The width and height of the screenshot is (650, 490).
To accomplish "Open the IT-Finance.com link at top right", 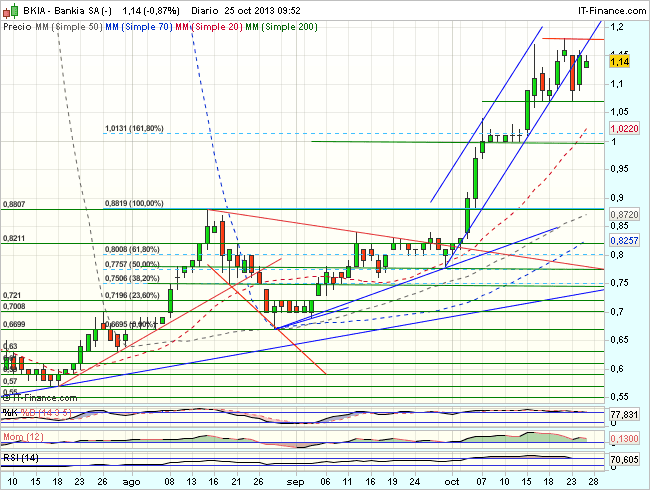I will [611, 11].
